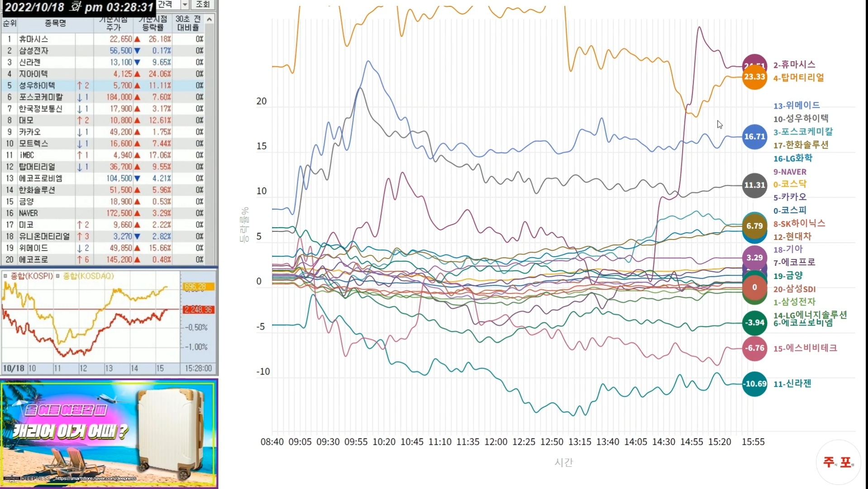
Task: Click the rank-down arrow in 카카오 row
Action: (x=80, y=132)
